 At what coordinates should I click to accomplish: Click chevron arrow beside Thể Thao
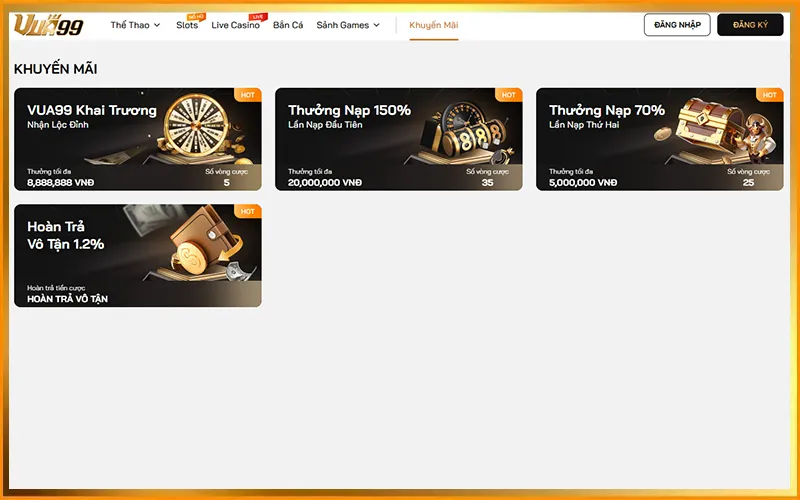coord(157,25)
